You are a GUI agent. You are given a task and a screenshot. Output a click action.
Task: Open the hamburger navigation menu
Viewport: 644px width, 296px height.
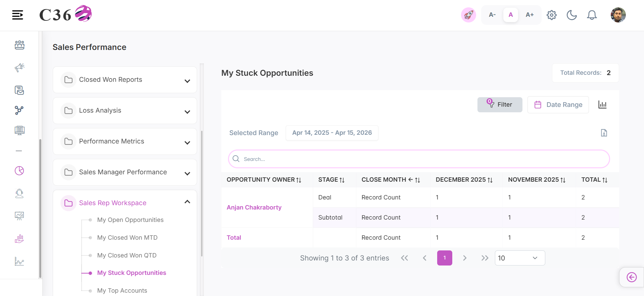click(17, 15)
